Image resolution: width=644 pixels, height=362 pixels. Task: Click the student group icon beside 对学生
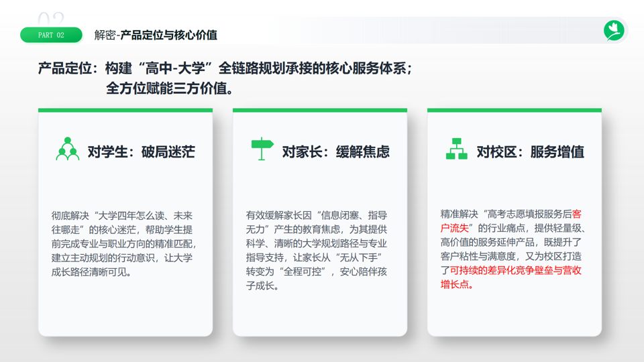click(x=68, y=149)
